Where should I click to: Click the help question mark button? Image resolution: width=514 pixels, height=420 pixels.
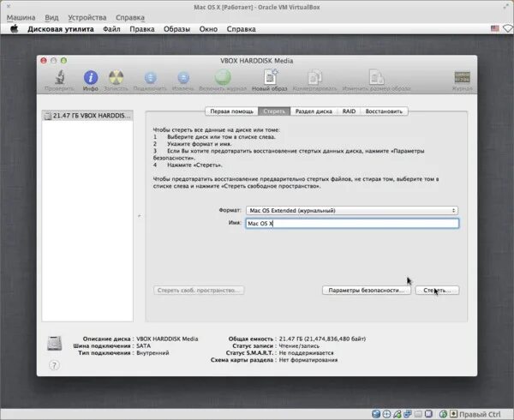pos(55,365)
